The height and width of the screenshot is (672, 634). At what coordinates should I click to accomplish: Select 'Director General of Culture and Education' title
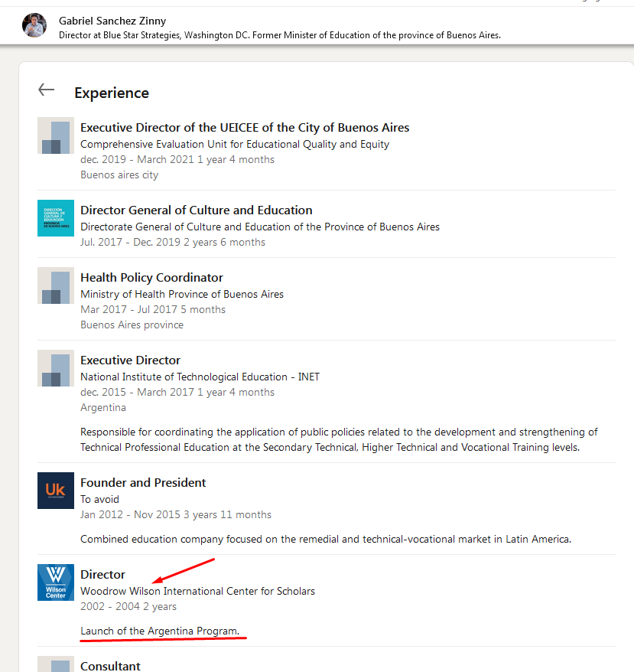[x=197, y=210]
